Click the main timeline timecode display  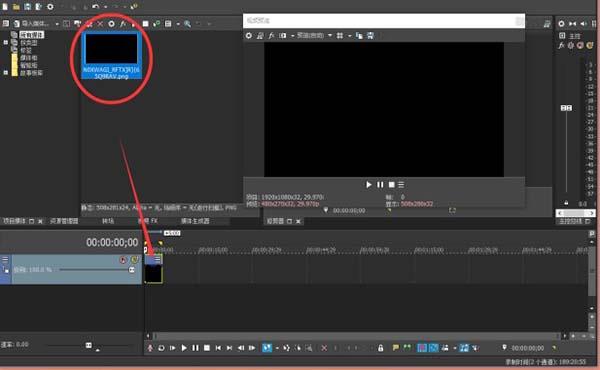(x=112, y=243)
